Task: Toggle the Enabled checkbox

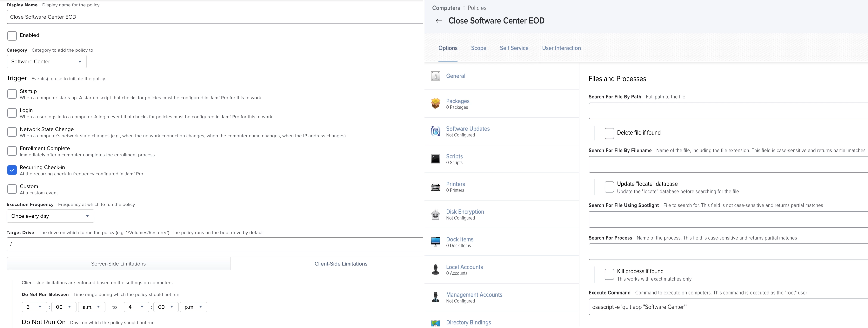Action: tap(12, 36)
